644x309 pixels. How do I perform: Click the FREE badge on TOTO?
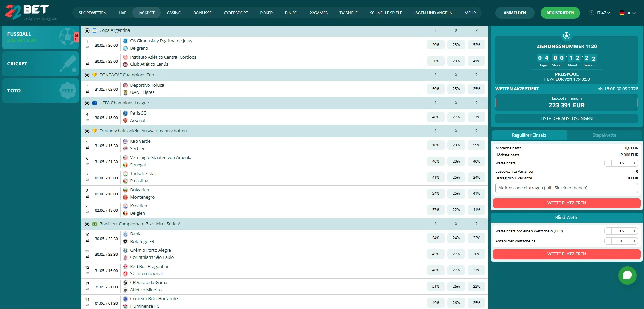point(68,91)
